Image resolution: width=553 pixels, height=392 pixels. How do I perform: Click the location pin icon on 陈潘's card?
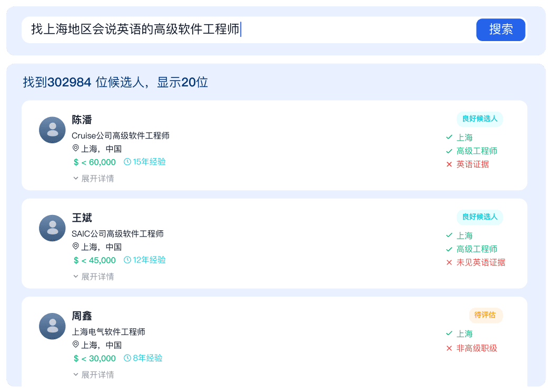[75, 149]
